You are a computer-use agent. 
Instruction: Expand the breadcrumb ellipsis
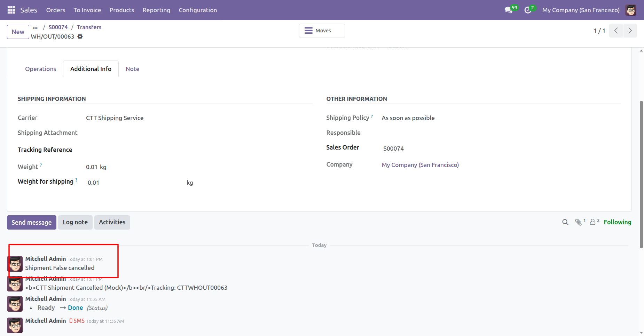pos(35,27)
